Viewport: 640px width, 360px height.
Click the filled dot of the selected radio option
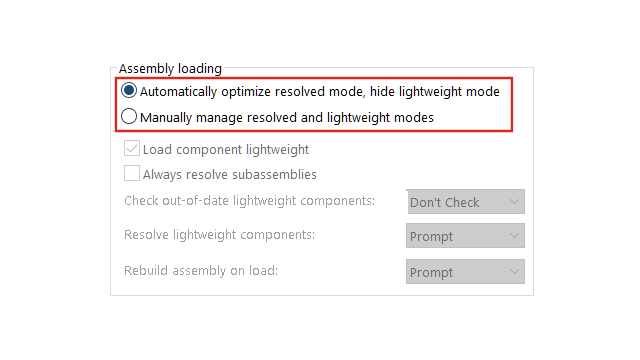coord(129,91)
